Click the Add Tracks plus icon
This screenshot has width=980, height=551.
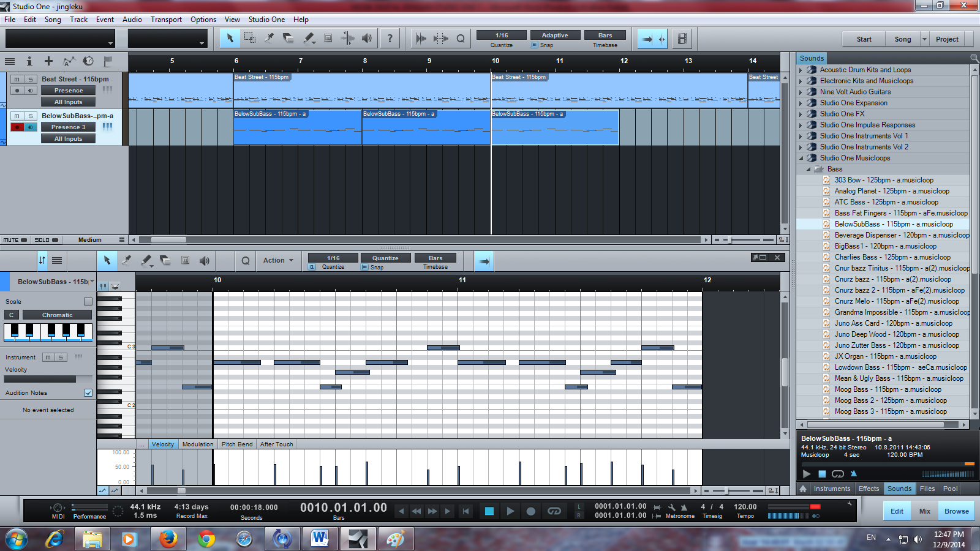[48, 61]
